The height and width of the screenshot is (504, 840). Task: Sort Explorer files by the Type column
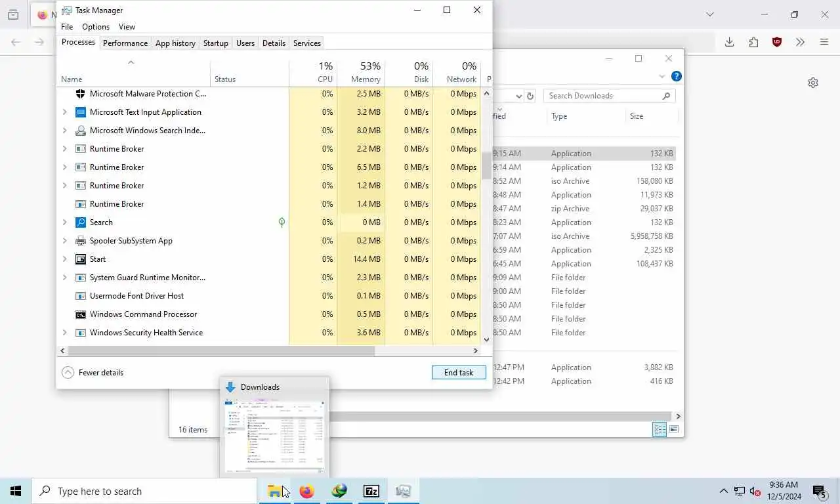[x=586, y=116]
